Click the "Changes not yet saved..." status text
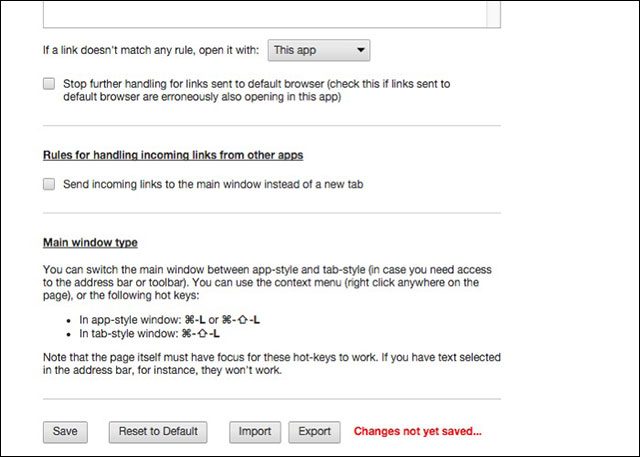The height and width of the screenshot is (457, 640). [418, 431]
